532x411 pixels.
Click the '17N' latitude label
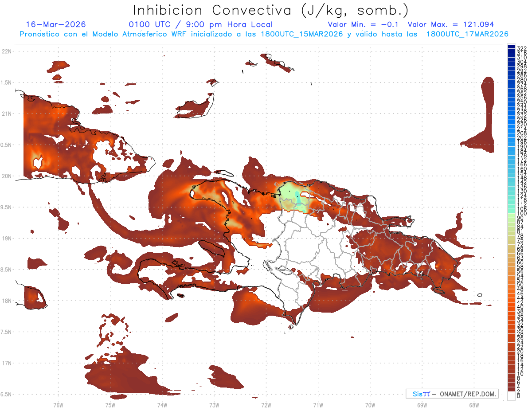(7, 363)
